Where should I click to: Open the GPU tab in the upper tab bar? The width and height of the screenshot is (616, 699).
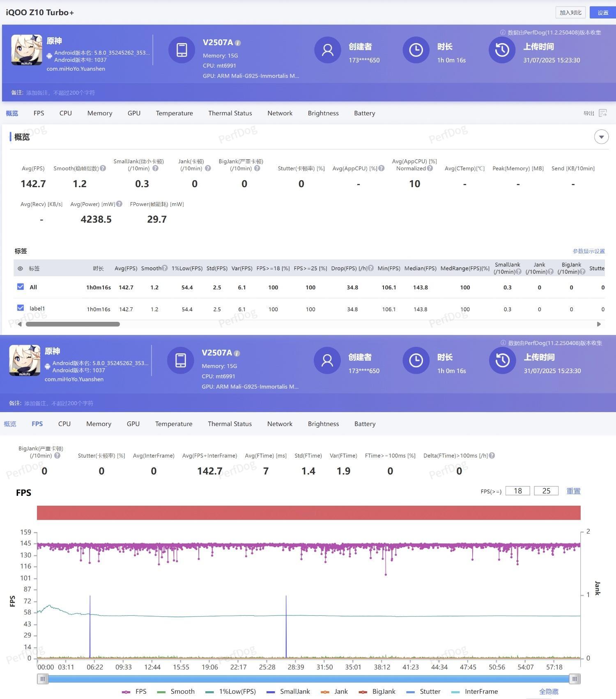point(134,113)
